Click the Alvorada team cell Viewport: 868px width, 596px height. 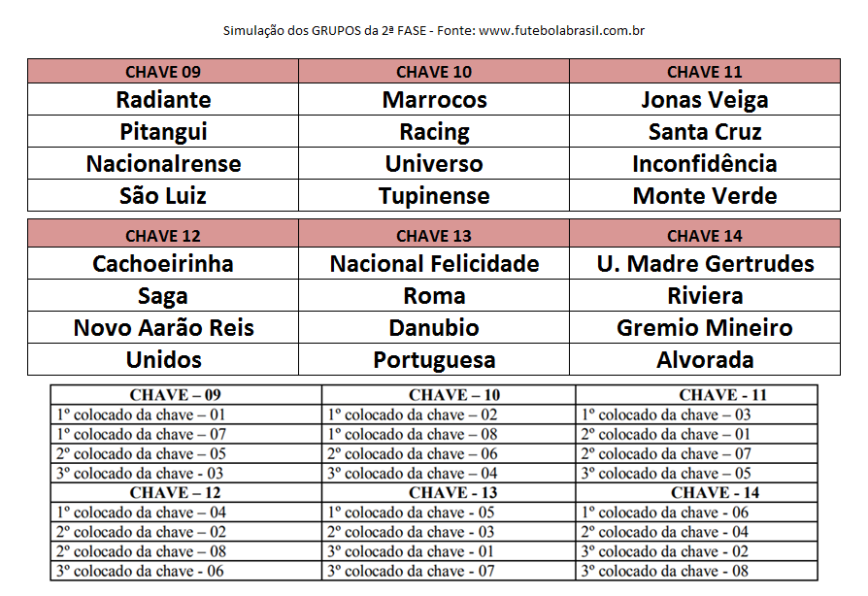coord(705,360)
